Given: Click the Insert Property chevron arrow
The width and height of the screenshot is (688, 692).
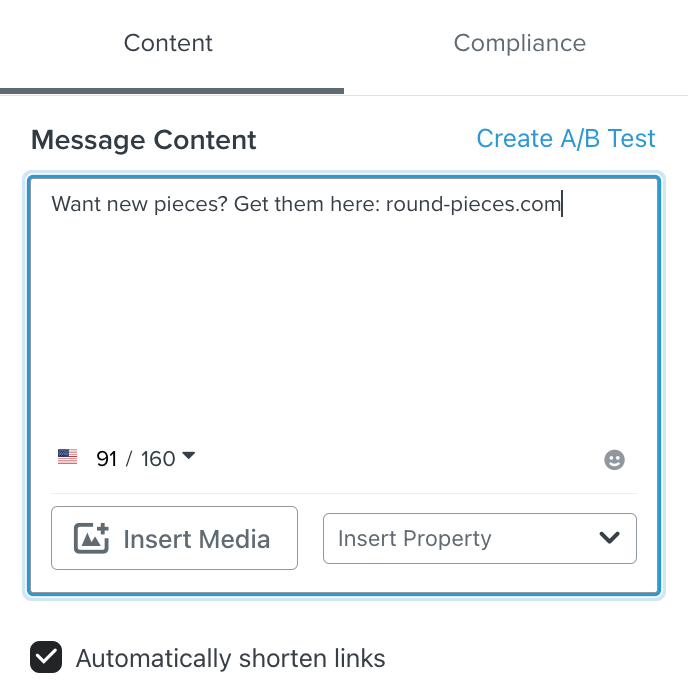Looking at the screenshot, I should [609, 538].
